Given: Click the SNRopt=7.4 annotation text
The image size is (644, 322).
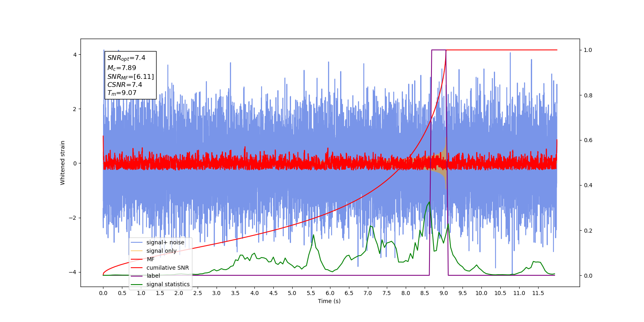Looking at the screenshot, I should pos(126,58).
